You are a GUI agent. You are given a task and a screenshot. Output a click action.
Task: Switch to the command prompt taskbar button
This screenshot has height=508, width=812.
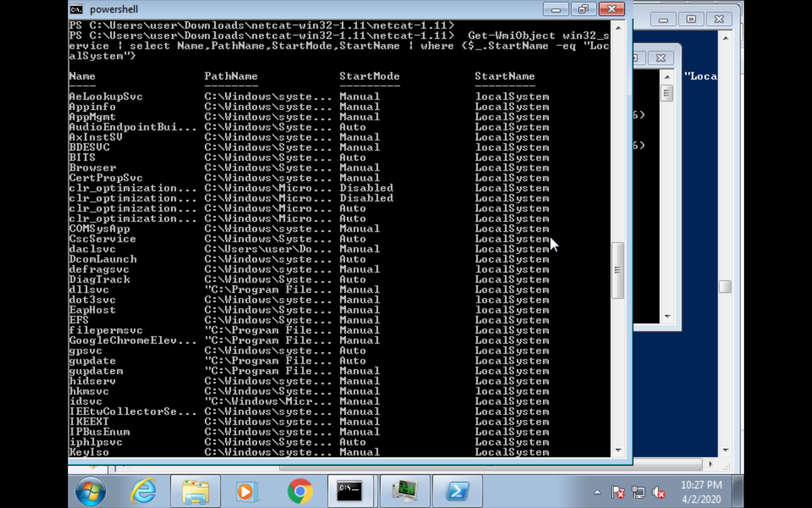(350, 491)
